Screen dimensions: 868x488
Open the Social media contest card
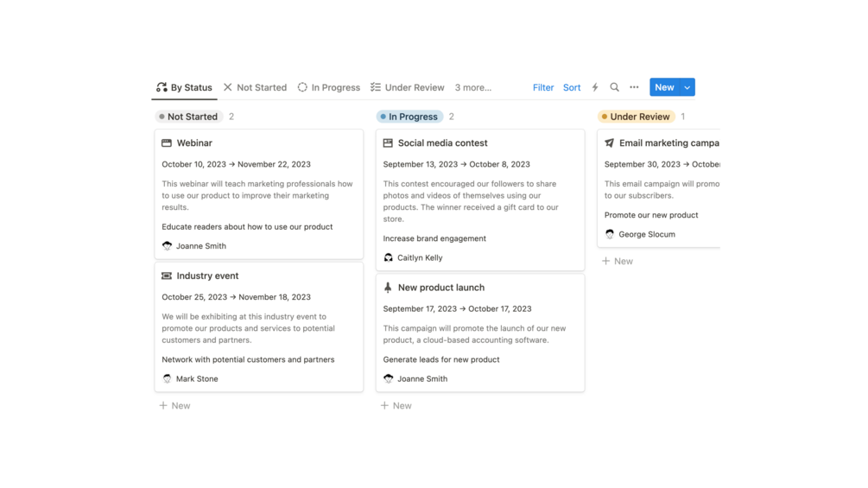(480, 200)
